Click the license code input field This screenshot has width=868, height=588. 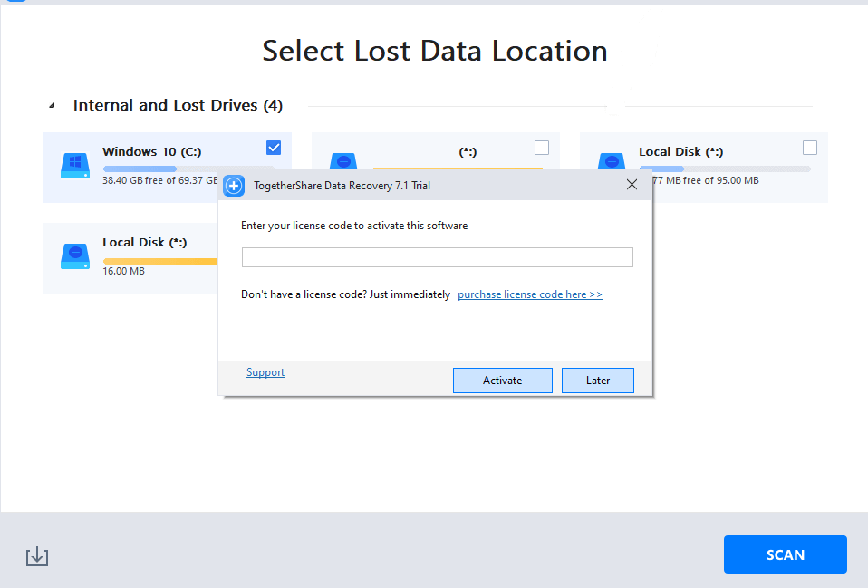tap(438, 257)
